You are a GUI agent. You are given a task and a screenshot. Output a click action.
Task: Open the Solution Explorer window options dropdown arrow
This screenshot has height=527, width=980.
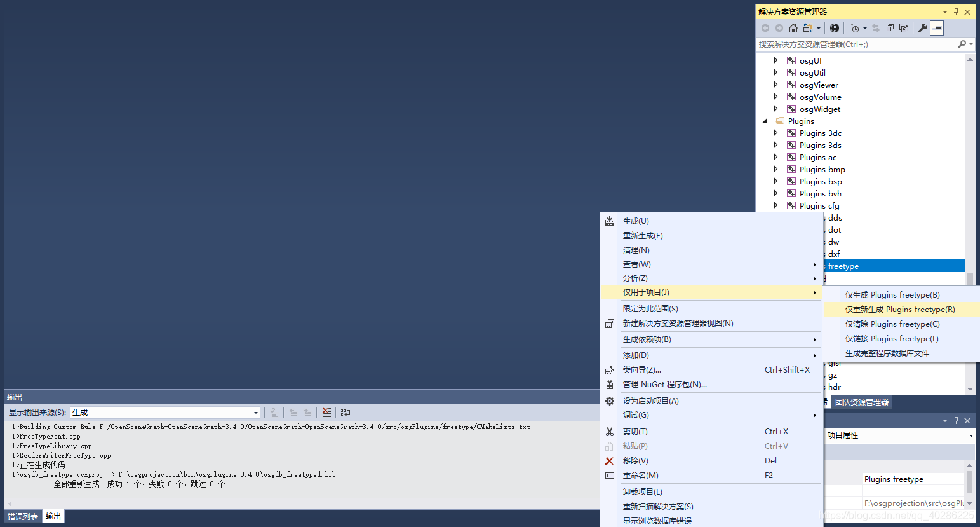(x=945, y=11)
